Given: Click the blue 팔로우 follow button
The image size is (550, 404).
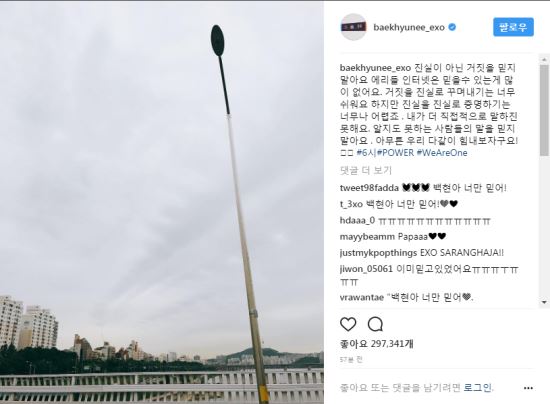Looking at the screenshot, I should [513, 27].
